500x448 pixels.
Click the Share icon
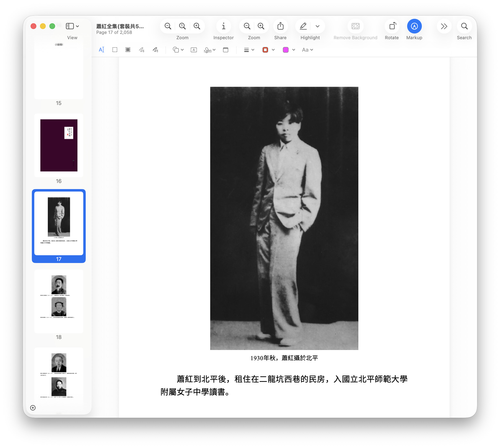(280, 26)
